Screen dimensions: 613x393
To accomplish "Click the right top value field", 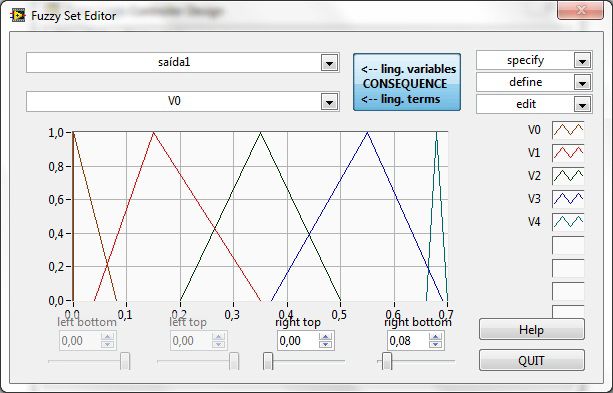I will pos(298,341).
